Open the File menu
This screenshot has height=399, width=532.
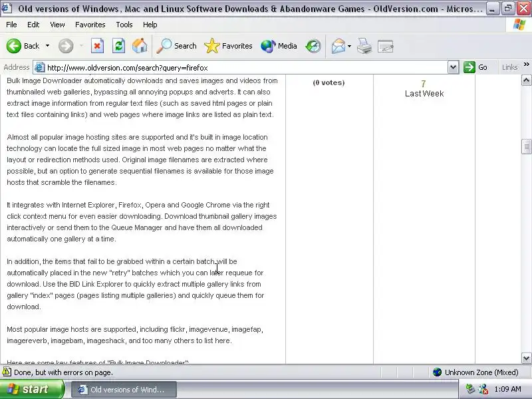[11, 25]
